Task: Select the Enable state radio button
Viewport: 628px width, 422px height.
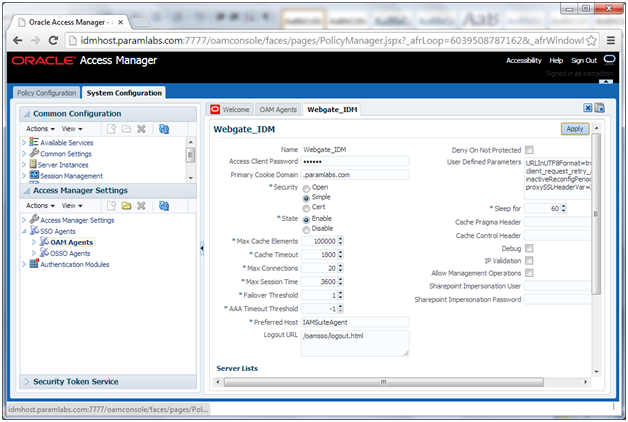Action: (x=306, y=220)
